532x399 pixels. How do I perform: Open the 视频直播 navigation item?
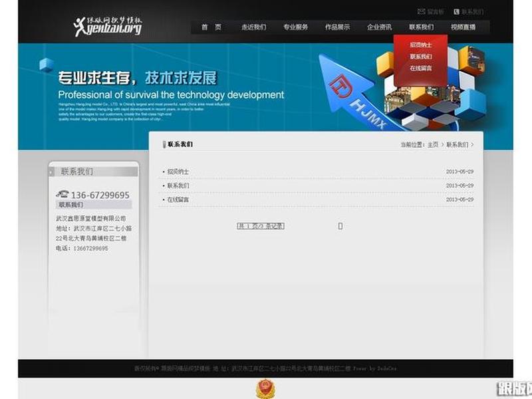click(463, 27)
